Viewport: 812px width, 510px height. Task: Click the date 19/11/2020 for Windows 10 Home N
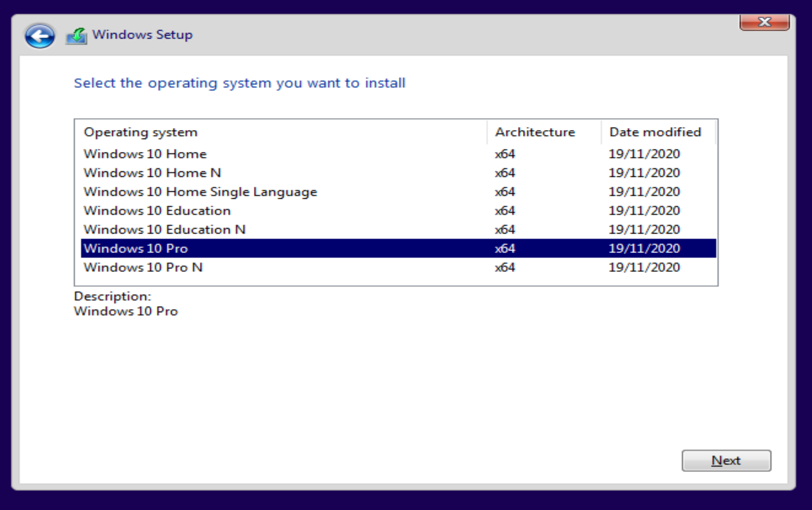[x=644, y=173]
